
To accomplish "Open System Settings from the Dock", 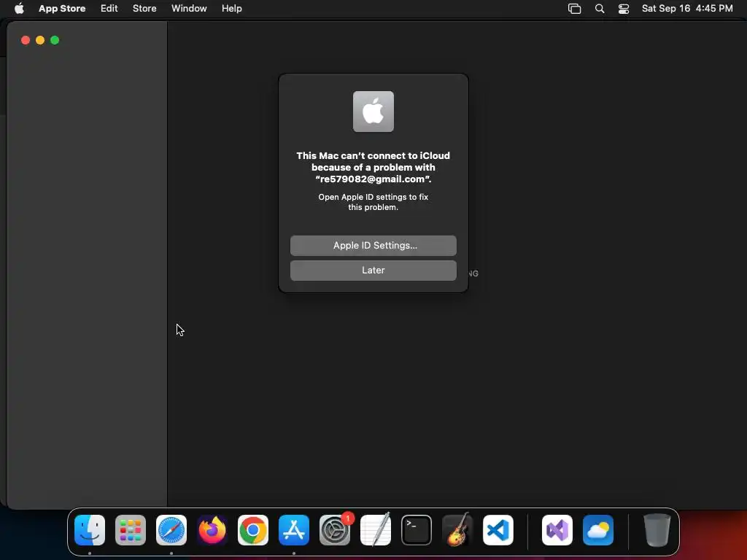I will coord(335,530).
